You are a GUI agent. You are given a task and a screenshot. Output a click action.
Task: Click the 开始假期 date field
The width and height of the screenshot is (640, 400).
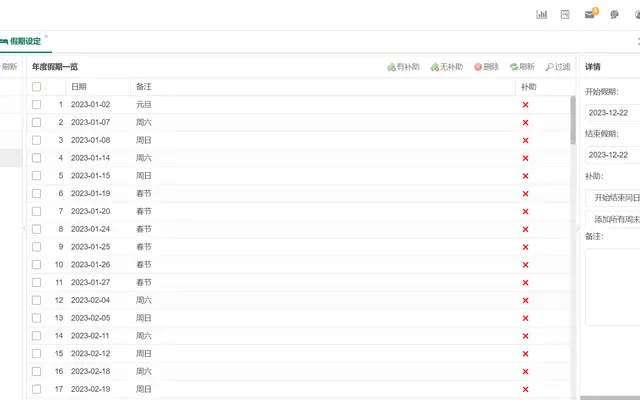coord(612,113)
